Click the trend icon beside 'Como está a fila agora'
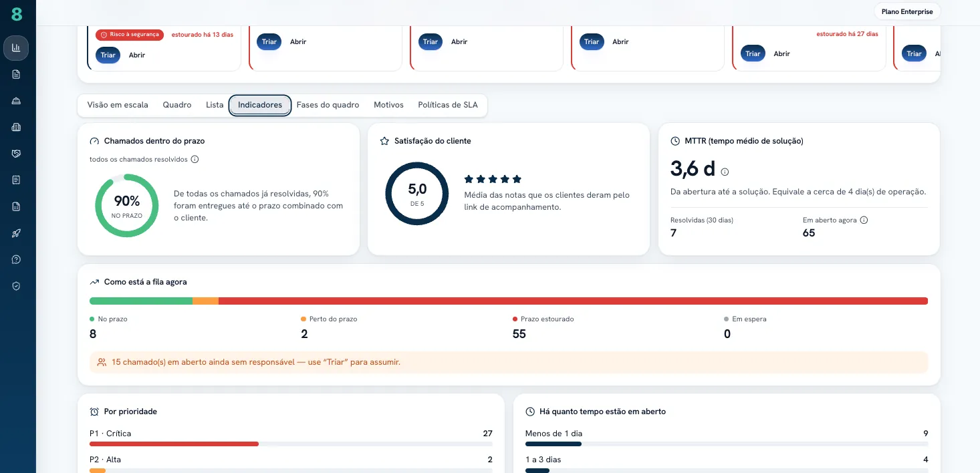Image resolution: width=980 pixels, height=473 pixels. (x=94, y=282)
